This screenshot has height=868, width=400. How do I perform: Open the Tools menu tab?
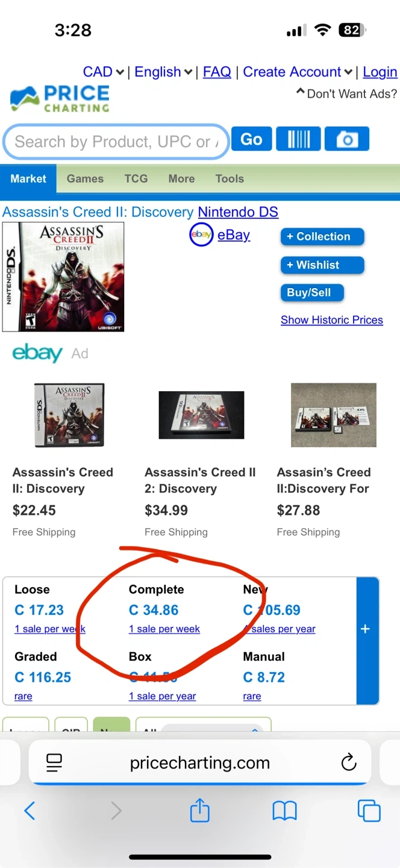point(230,179)
